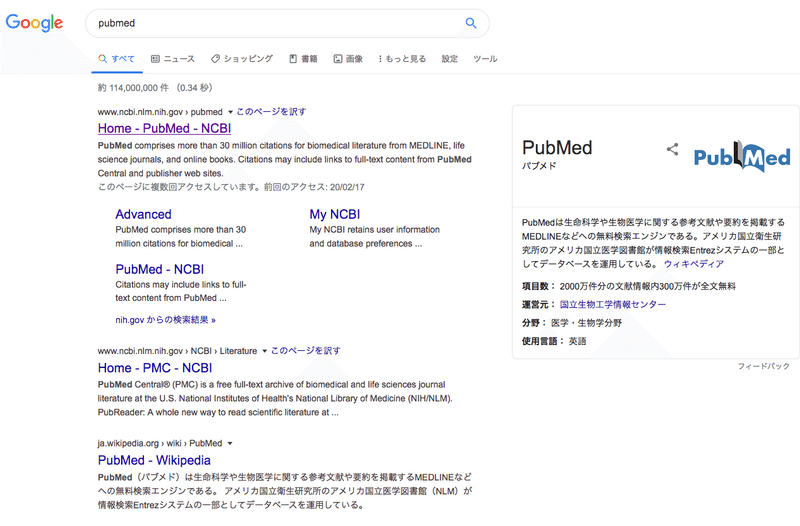Open the PubMed - NCBI sitelink

[160, 269]
